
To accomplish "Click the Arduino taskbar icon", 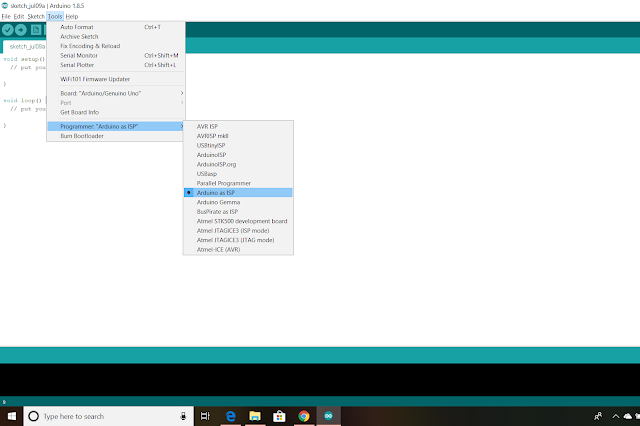I will tap(329, 416).
